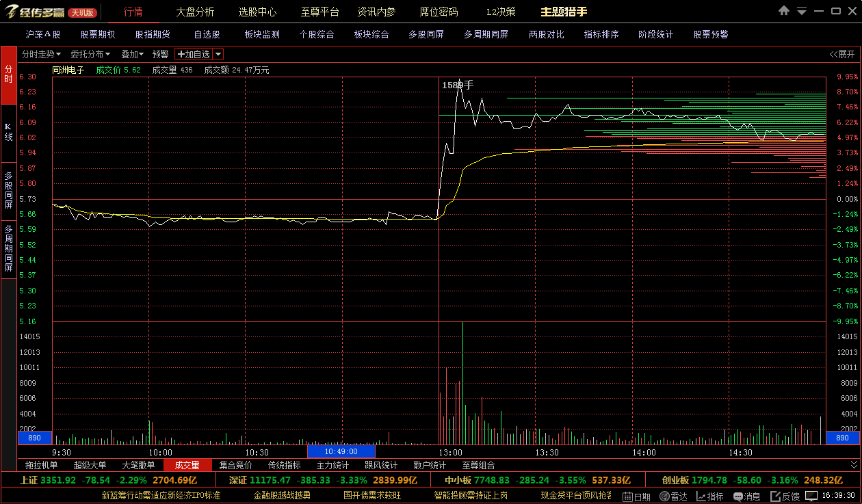Open the 行情 main tab

(x=133, y=12)
